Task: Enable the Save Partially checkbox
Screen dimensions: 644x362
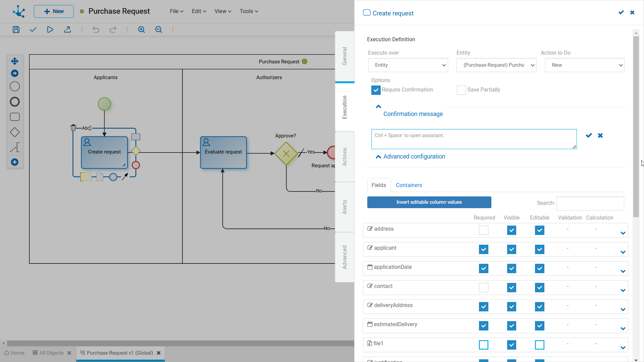Action: click(x=461, y=90)
